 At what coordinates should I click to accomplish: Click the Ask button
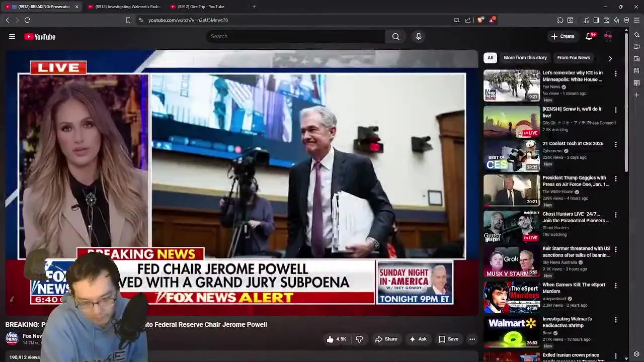pos(418,339)
